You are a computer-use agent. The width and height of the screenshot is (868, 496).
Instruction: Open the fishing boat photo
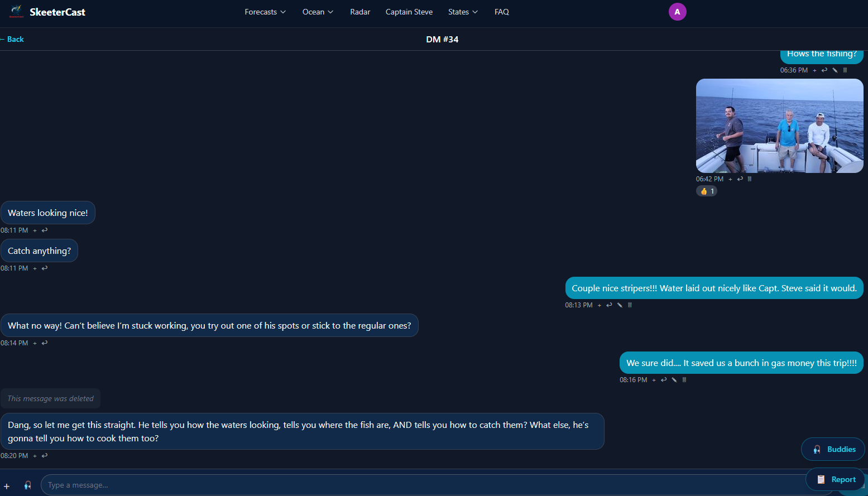tap(780, 126)
